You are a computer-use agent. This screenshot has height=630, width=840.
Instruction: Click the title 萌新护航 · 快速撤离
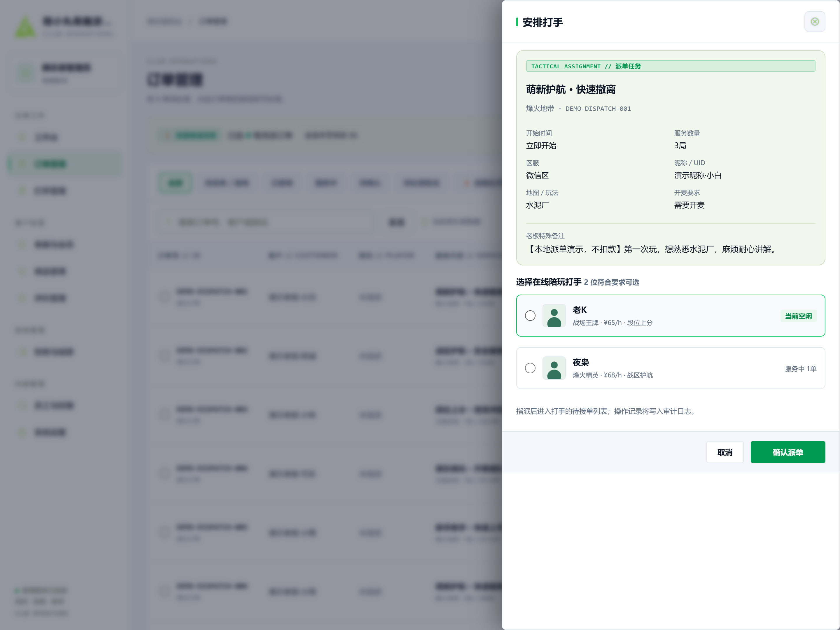[571, 90]
